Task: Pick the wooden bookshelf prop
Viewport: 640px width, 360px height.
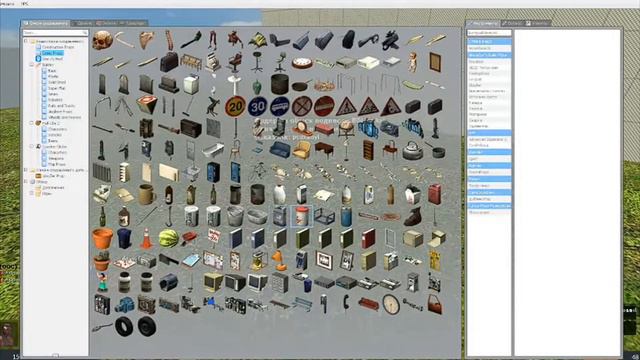Action: pos(368,150)
